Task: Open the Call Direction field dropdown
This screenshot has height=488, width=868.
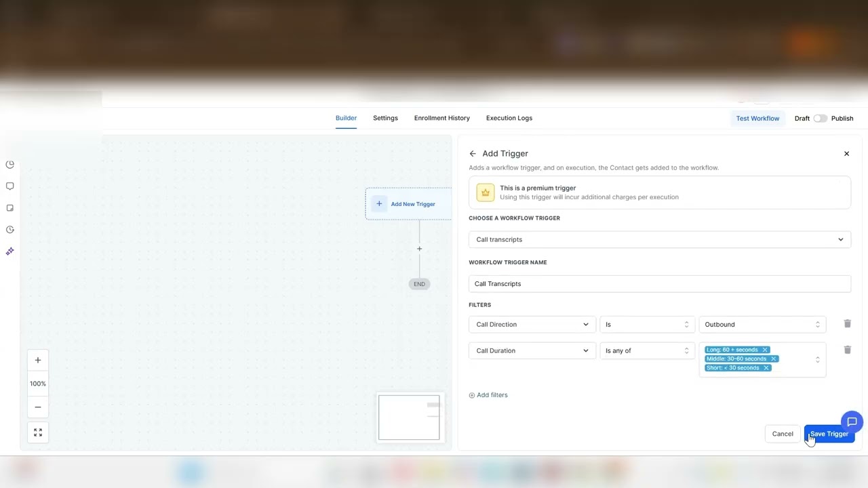Action: coord(532,324)
